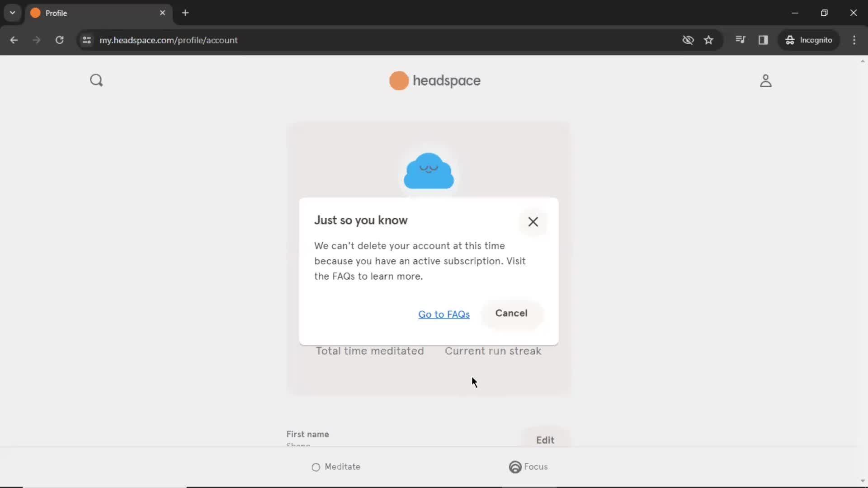Open the search icon
Viewport: 868px width, 488px height.
97,80
